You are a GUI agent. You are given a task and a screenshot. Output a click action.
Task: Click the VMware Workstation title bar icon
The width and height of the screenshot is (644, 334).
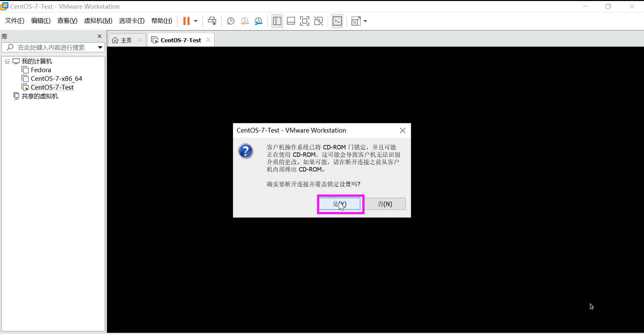(4, 6)
